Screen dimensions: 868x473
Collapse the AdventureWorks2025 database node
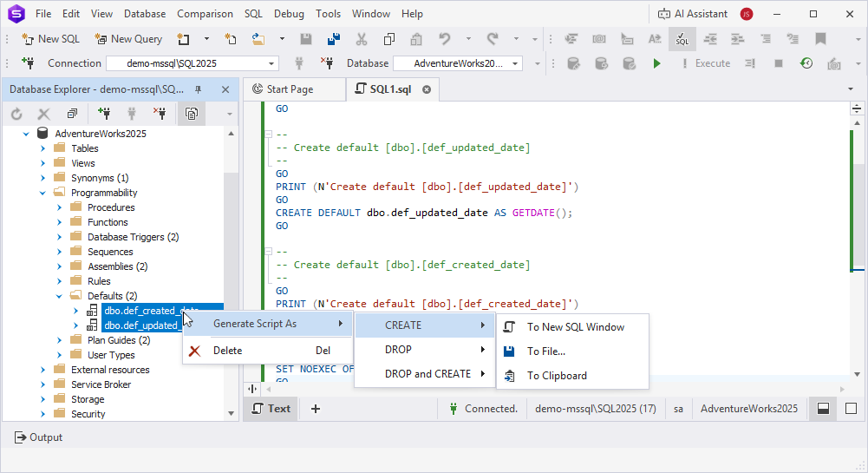26,134
